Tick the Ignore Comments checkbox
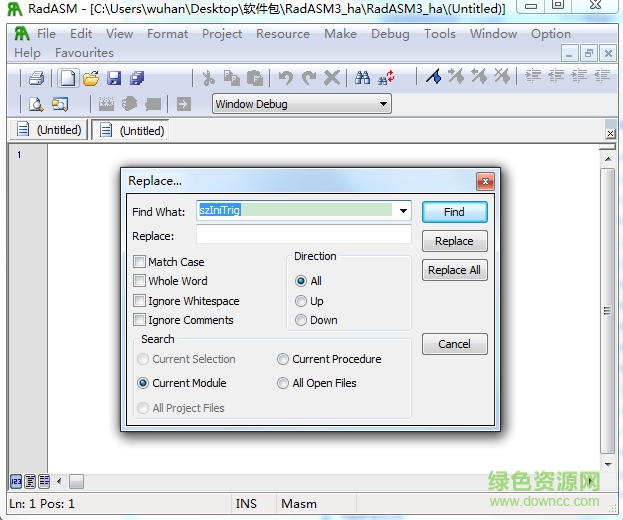 pos(139,320)
